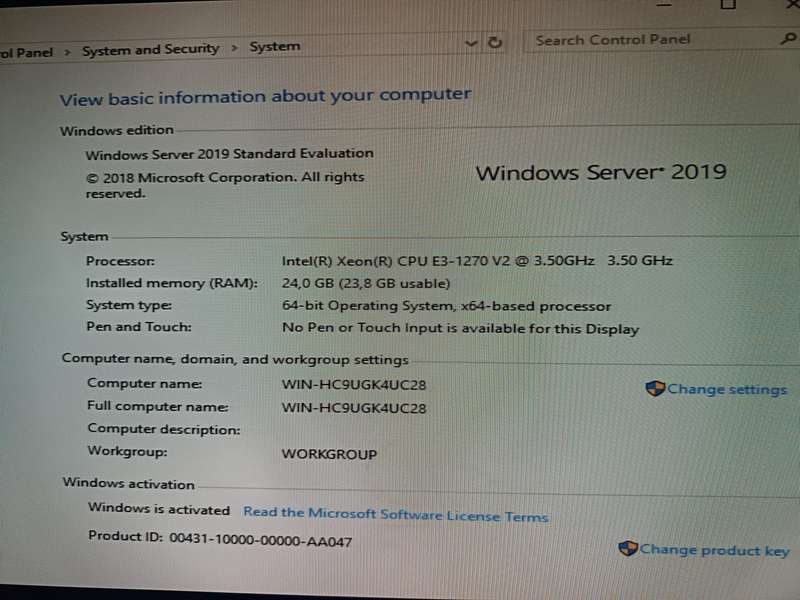Select the System breadcrumb item
Image resolution: width=800 pixels, height=600 pixels.
point(274,46)
